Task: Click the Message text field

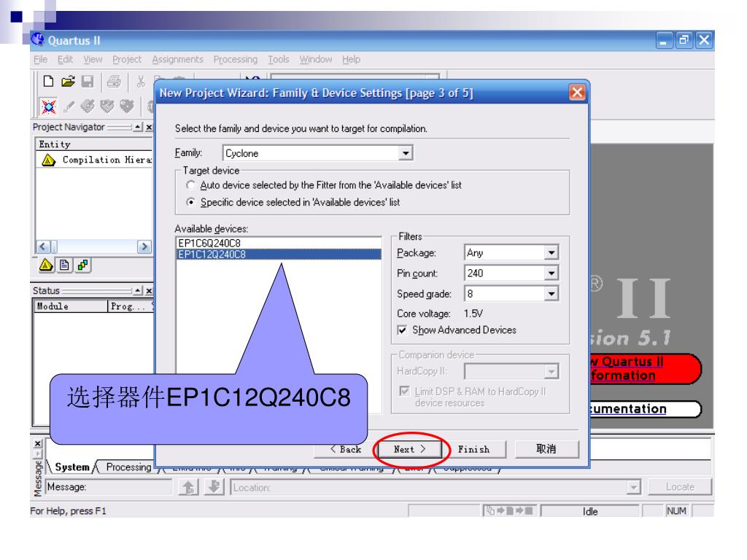Action: (x=109, y=486)
